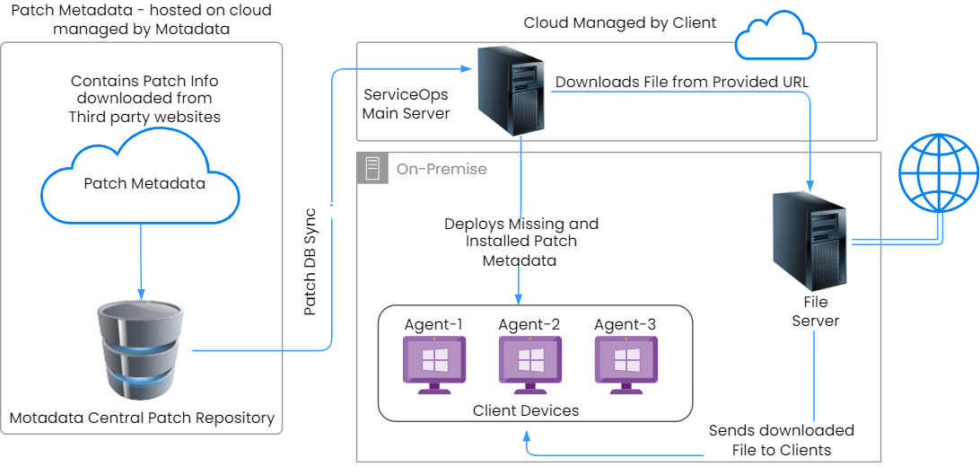The height and width of the screenshot is (467, 980).
Task: Click the blue globe internet icon
Action: (x=939, y=173)
